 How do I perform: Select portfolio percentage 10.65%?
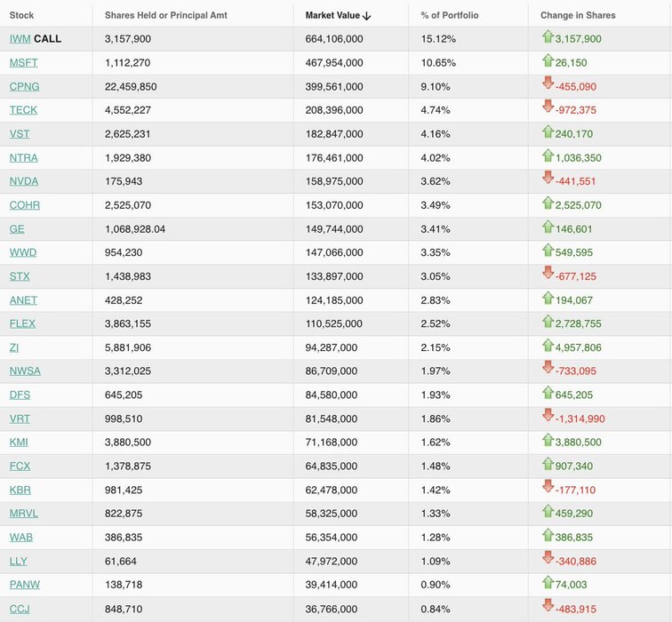pos(438,63)
